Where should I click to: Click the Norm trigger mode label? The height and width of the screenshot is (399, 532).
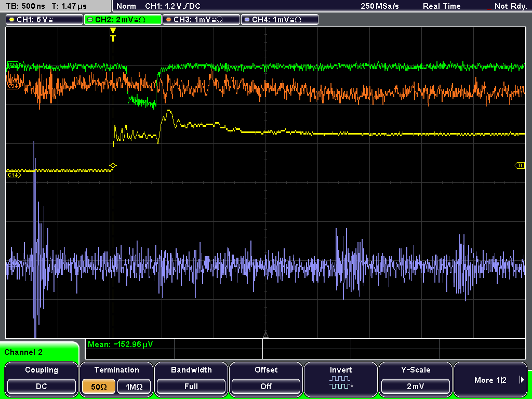tap(126, 6)
